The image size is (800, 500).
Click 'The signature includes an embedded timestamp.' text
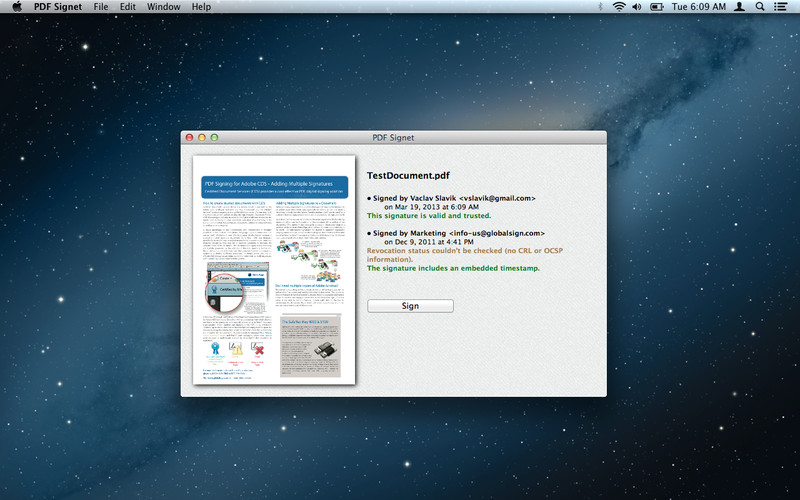(453, 268)
